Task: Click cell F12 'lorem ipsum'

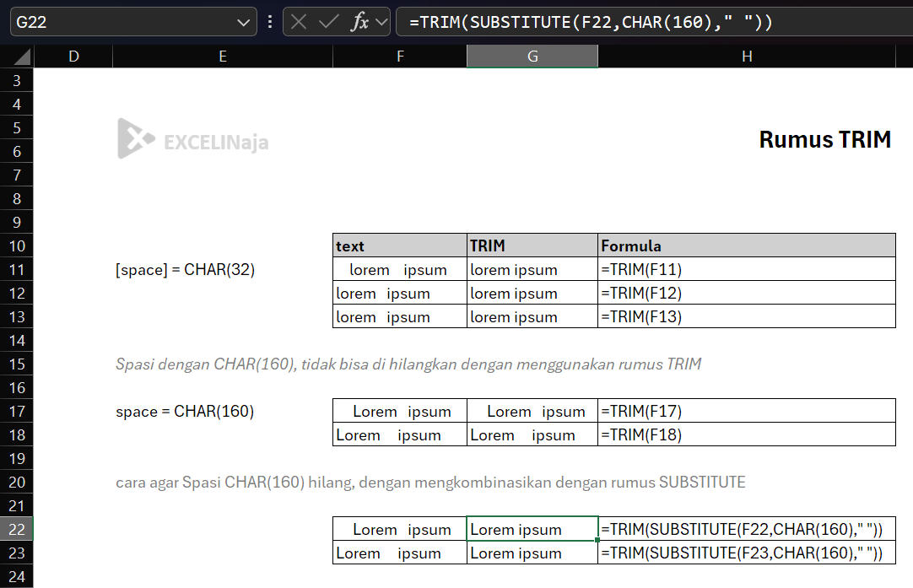Action: [x=400, y=293]
